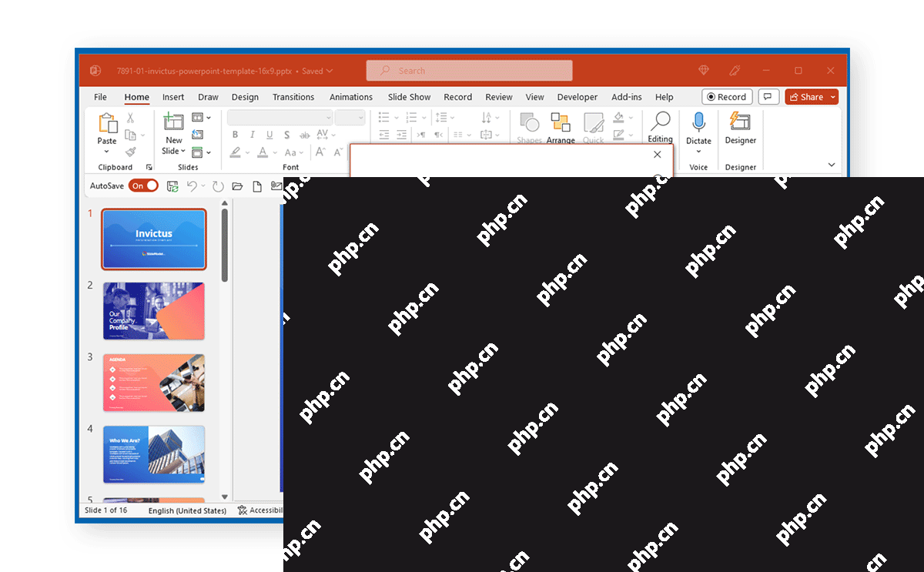Click the font color A swatch
924x572 pixels.
tap(263, 152)
